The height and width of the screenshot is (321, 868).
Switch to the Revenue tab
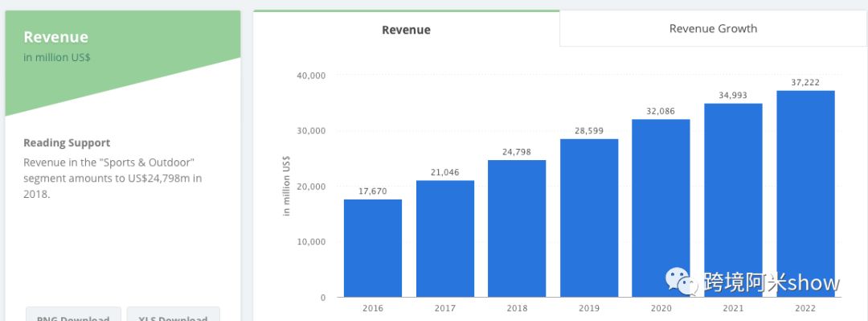[407, 29]
